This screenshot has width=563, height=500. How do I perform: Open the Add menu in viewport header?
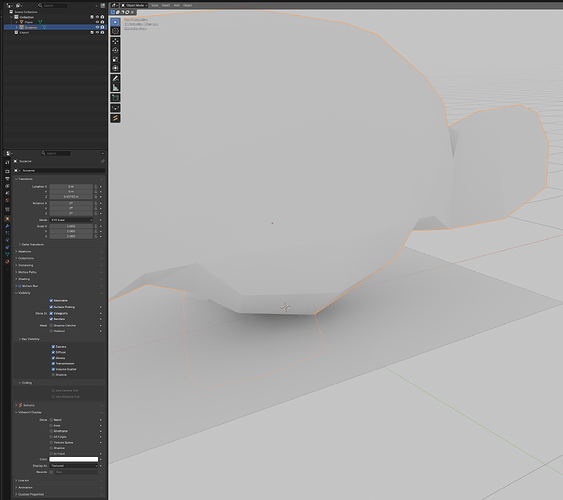point(176,5)
